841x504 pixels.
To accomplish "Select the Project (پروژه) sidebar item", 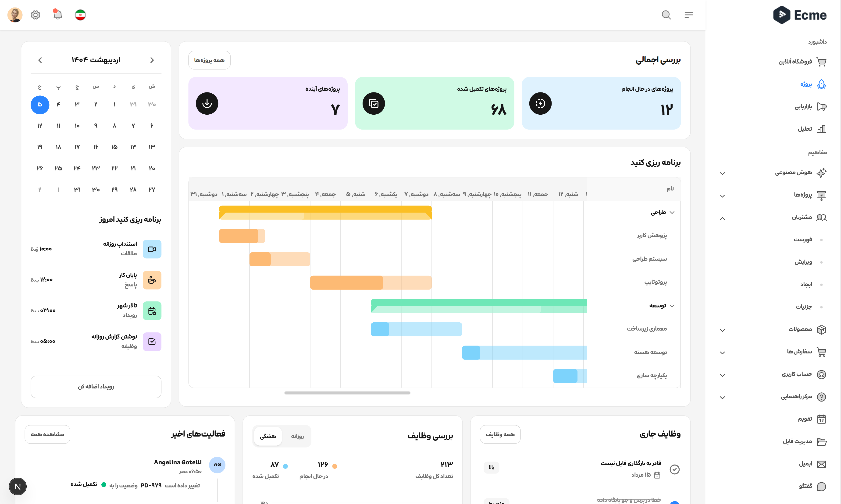I will click(806, 84).
